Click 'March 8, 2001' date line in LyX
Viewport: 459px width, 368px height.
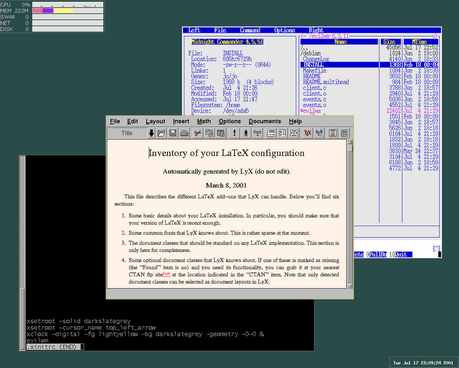click(226, 185)
